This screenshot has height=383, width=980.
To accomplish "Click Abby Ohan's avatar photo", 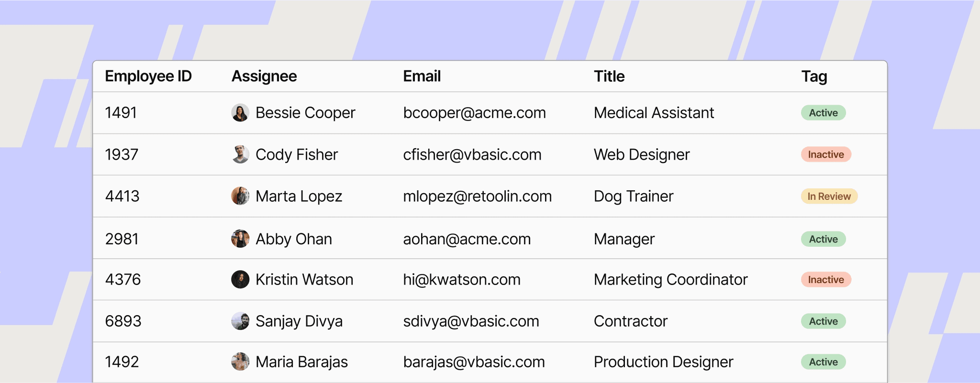I will tap(240, 239).
